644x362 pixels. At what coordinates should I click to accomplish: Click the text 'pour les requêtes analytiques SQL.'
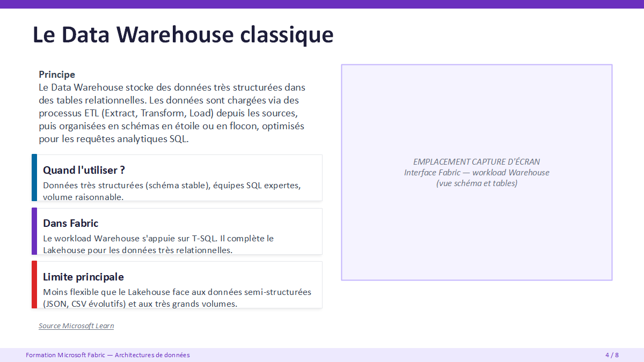coord(114,139)
